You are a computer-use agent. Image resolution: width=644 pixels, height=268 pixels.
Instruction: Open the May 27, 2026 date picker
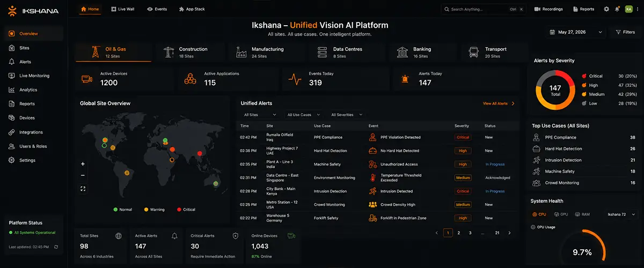(576, 32)
